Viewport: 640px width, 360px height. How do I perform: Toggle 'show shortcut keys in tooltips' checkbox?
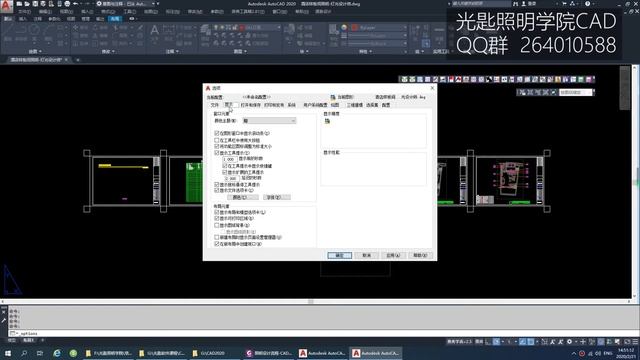(x=225, y=166)
